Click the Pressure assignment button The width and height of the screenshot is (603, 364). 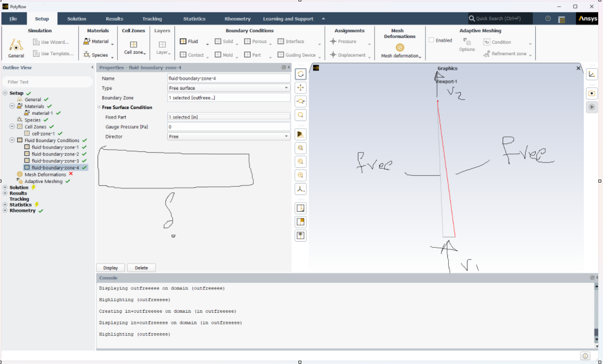[x=343, y=42]
